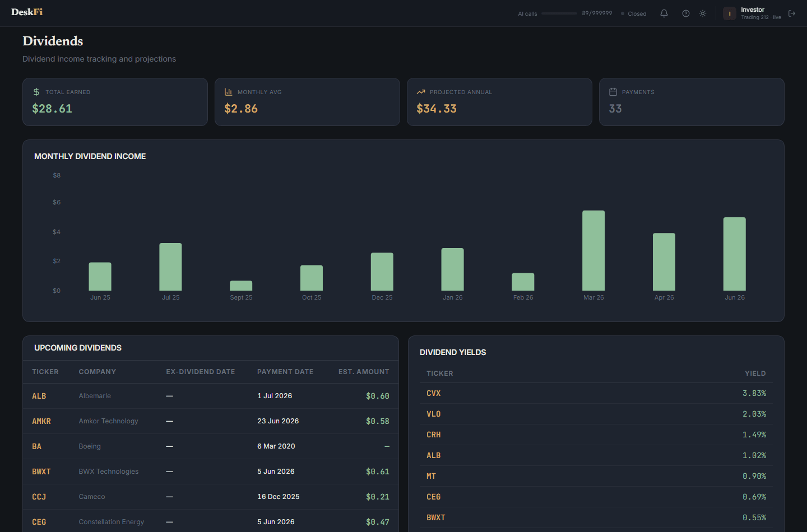Select the Mar 26 bar in chart
Viewport: 807px width, 532px height.
(593, 250)
